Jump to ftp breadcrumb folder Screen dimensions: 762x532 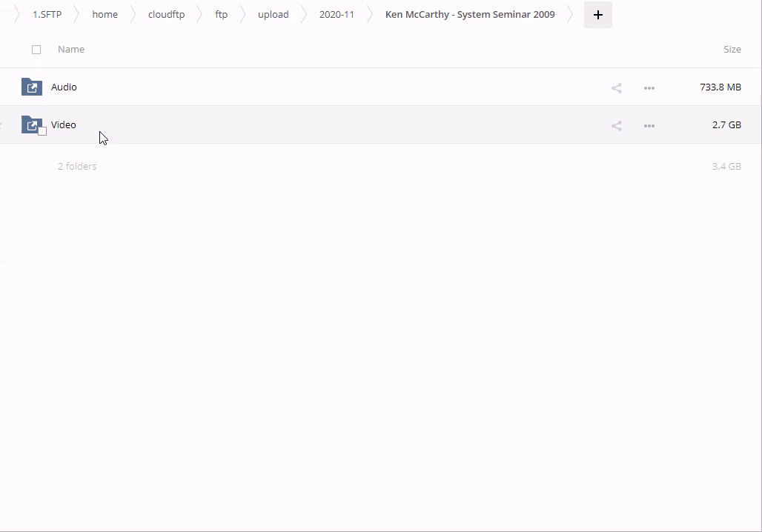pyautogui.click(x=221, y=15)
